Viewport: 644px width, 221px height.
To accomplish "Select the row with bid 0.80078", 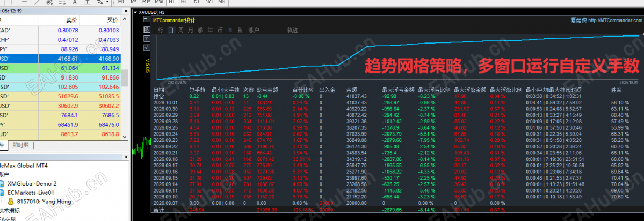I will pos(60,31).
